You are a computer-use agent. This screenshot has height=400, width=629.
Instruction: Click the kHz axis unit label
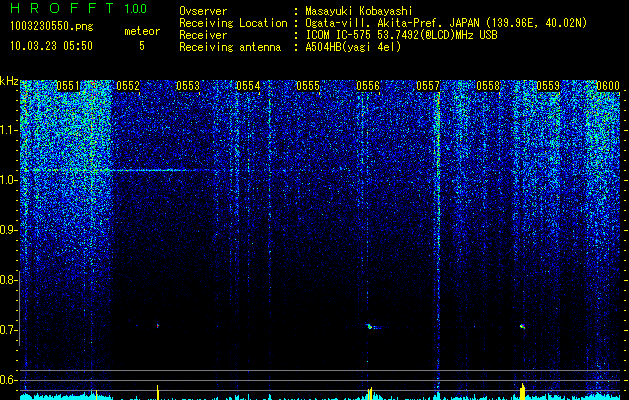pyautogui.click(x=9, y=81)
